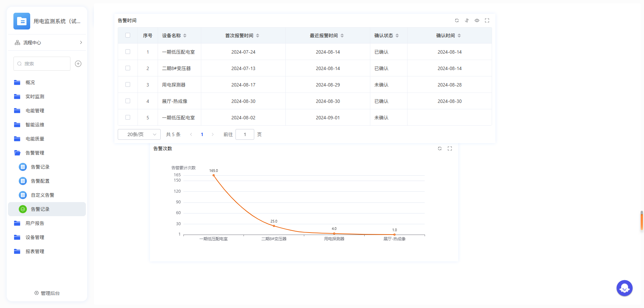Expand the 告警时间 table to fullscreen

(x=487, y=20)
